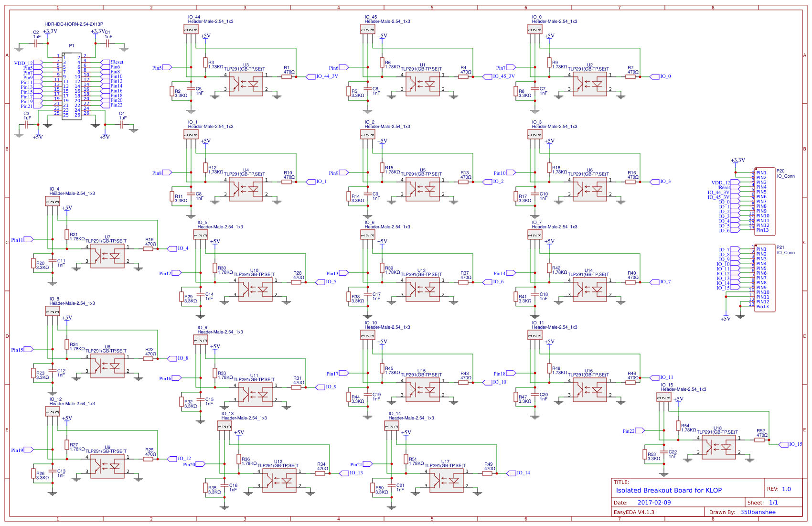The width and height of the screenshot is (812, 526).
Task: Click the date value '2017-02-09'
Action: click(x=654, y=503)
